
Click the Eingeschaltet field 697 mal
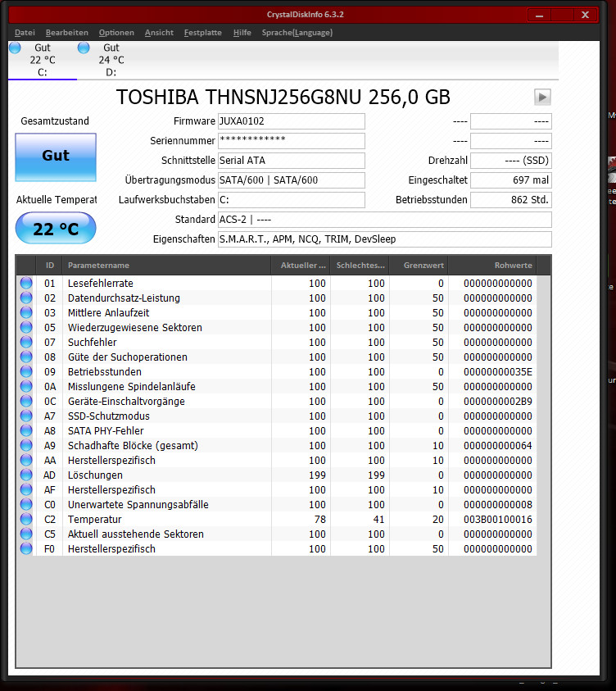(x=511, y=180)
